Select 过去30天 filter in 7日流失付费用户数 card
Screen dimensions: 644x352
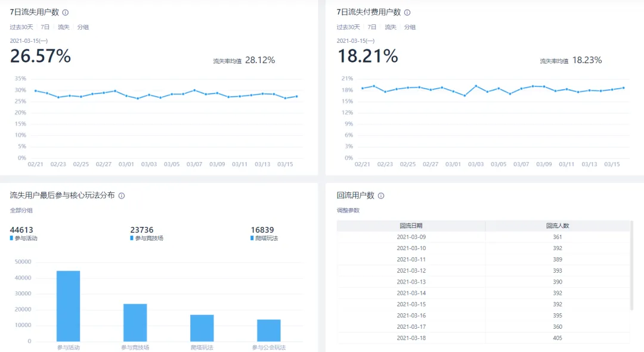pyautogui.click(x=348, y=27)
